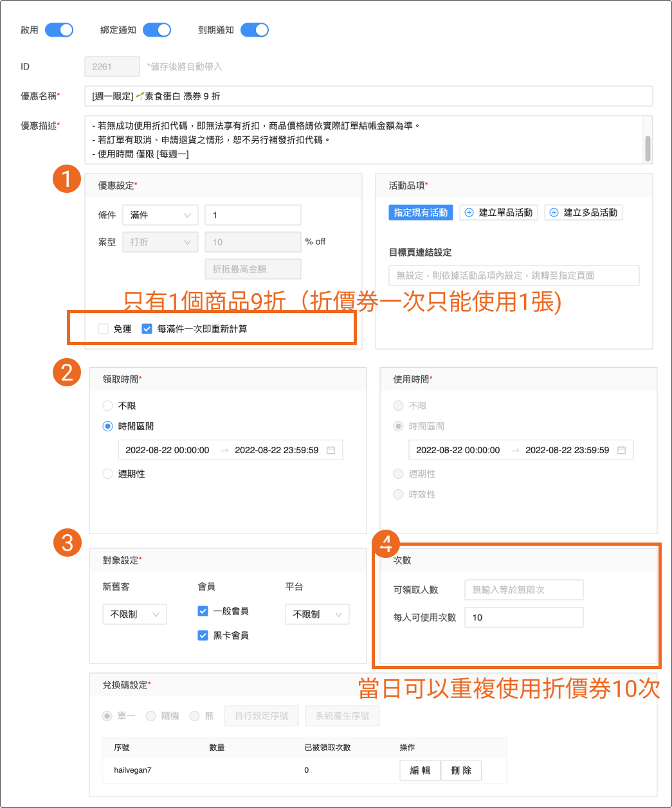Open the 新舊客 不限制 dropdown

click(134, 615)
